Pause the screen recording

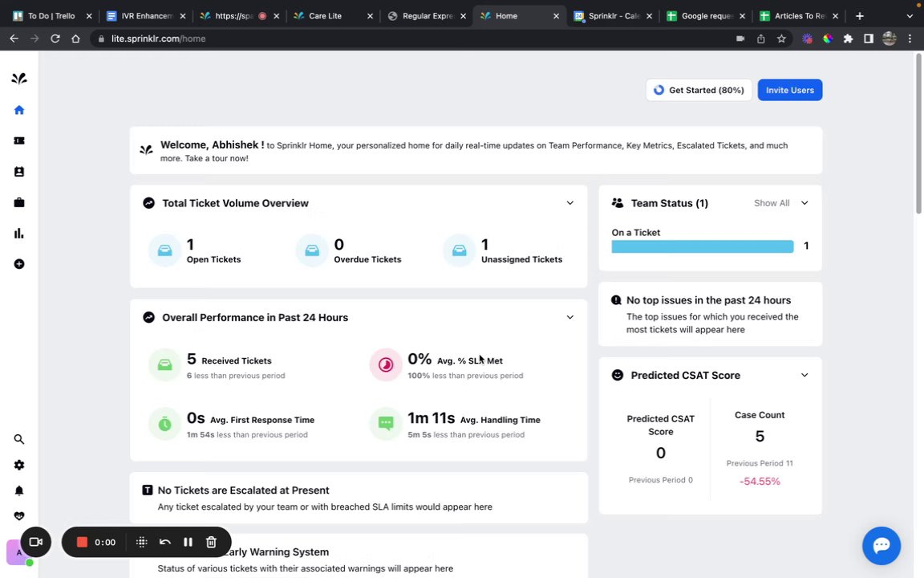coord(188,542)
